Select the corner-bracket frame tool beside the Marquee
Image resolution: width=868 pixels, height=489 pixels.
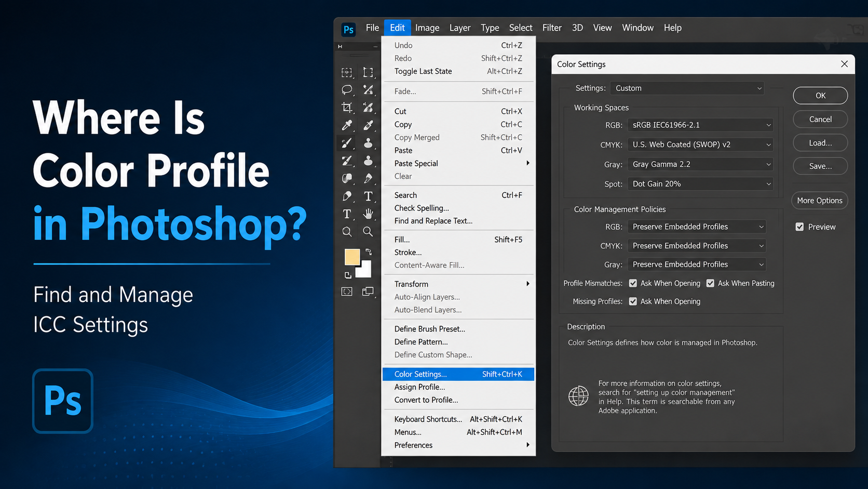click(368, 72)
